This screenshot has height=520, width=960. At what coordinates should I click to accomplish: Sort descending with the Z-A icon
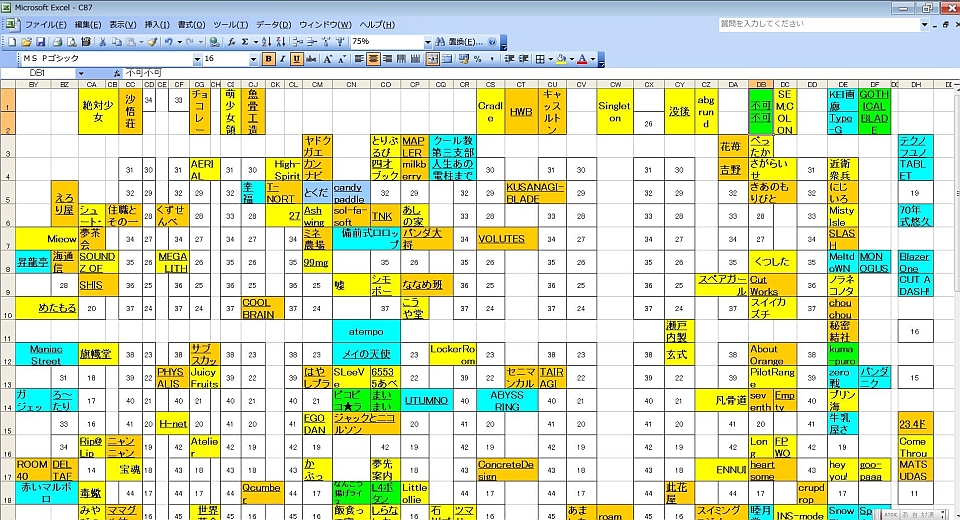pyautogui.click(x=280, y=42)
